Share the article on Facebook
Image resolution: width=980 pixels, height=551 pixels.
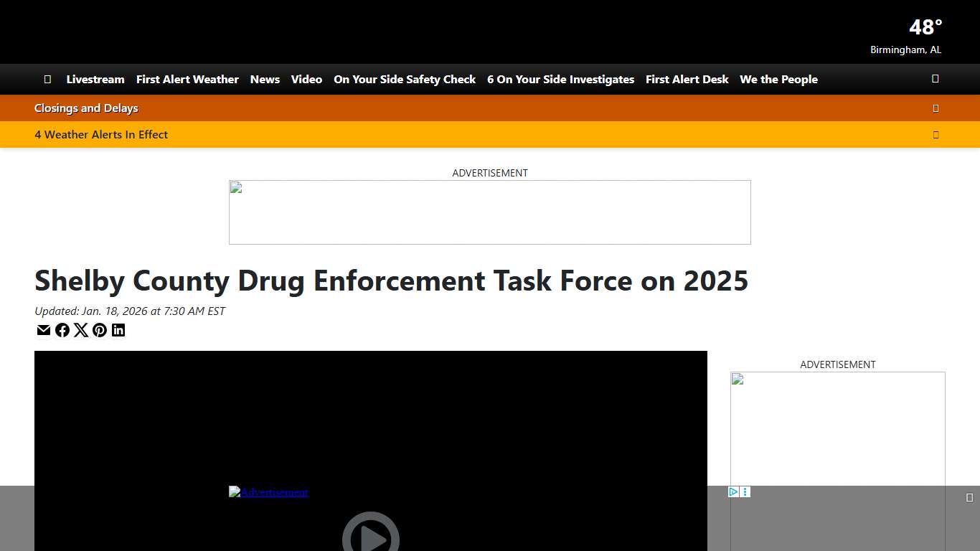click(x=62, y=330)
